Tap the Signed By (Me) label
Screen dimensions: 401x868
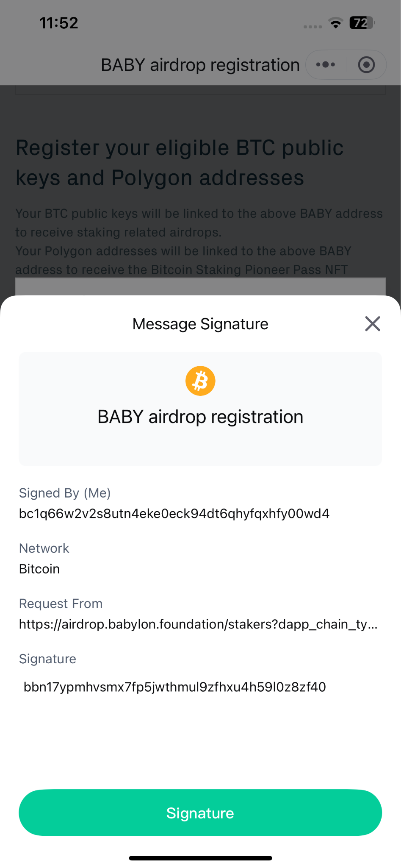65,493
